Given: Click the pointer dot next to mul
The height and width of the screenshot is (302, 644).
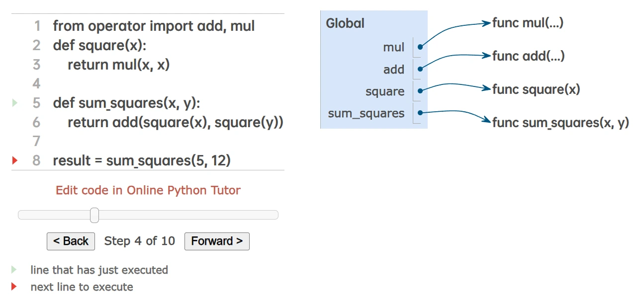Looking at the screenshot, I should click(420, 47).
